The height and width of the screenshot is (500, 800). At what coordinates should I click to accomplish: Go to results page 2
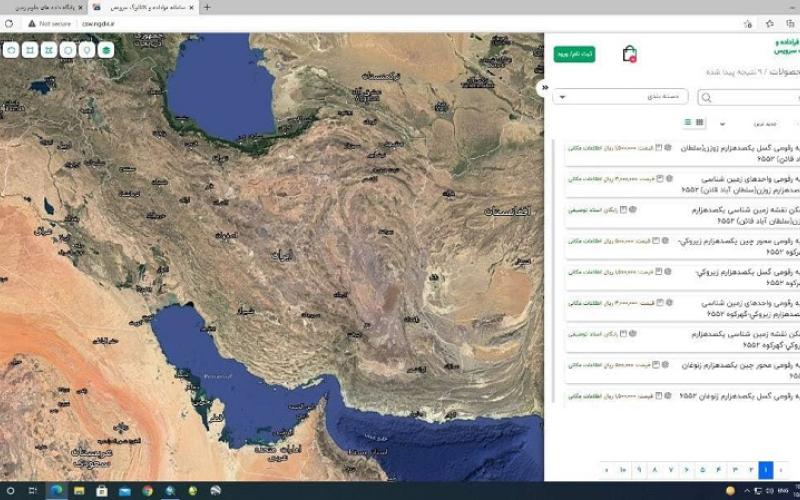[x=751, y=470]
